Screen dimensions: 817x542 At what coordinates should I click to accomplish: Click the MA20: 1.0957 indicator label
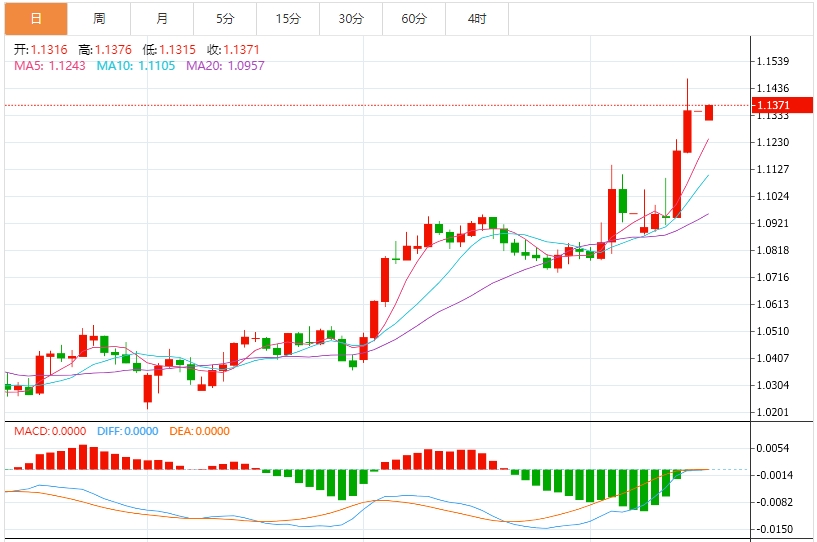pos(225,66)
